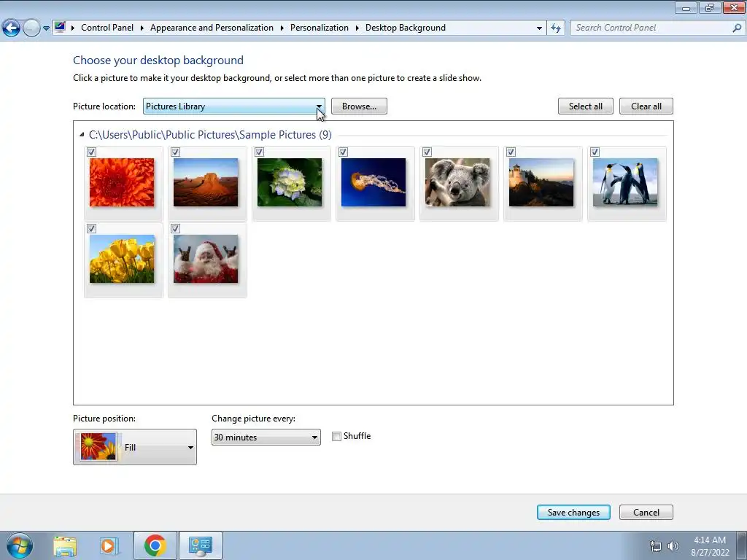
Task: Open the recent pages dropdown arrow
Action: coord(46,28)
